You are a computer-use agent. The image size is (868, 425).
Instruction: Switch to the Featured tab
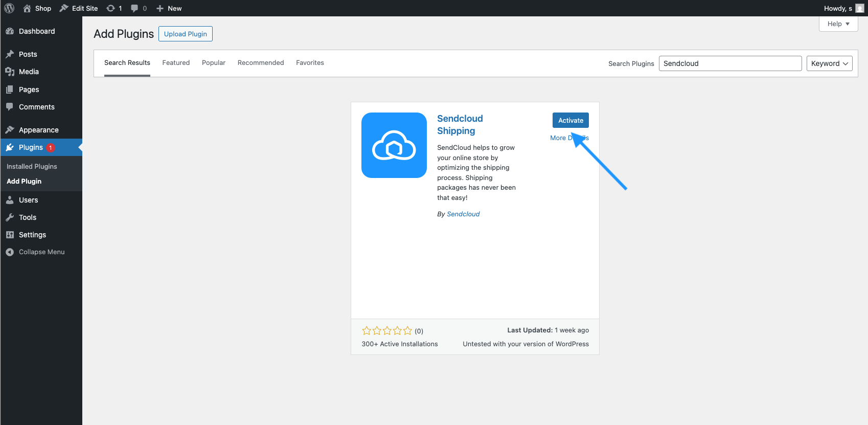pyautogui.click(x=176, y=63)
